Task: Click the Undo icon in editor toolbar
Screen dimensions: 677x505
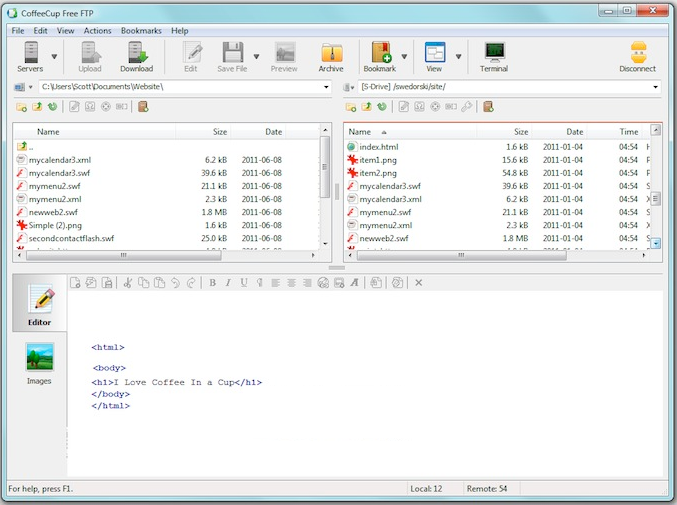Action: click(x=175, y=283)
